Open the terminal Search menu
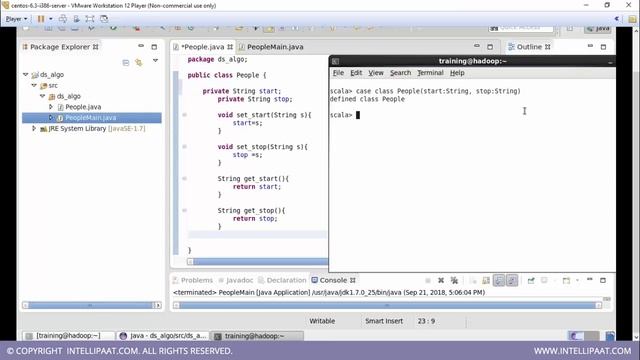 point(400,73)
